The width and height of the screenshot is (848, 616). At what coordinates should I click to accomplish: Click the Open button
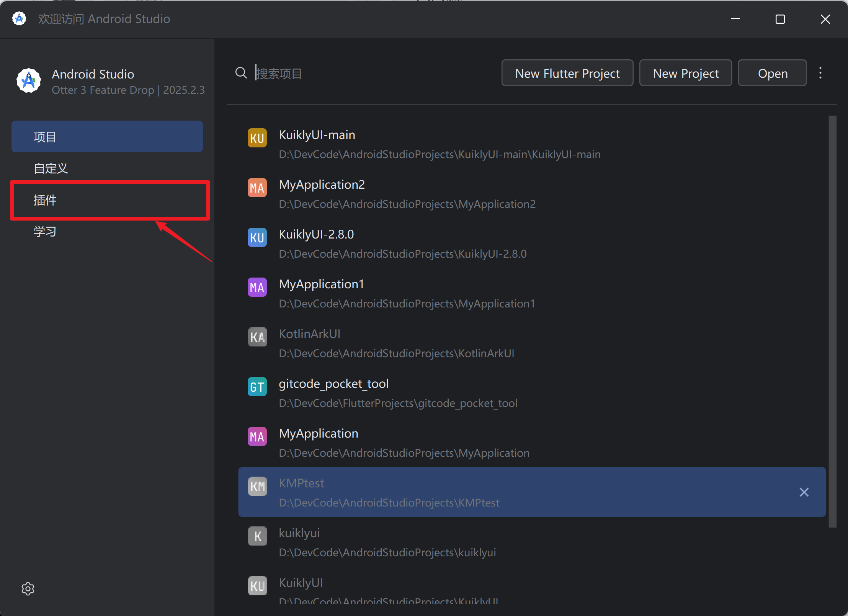772,73
